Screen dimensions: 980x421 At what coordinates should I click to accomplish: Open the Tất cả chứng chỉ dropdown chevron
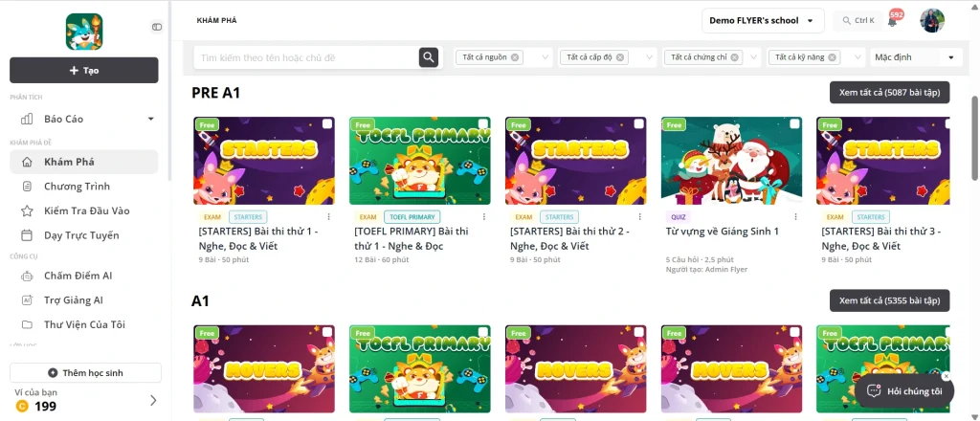(753, 57)
